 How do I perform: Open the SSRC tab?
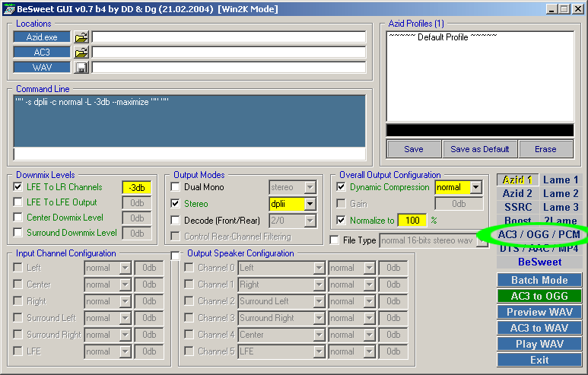tap(517, 207)
